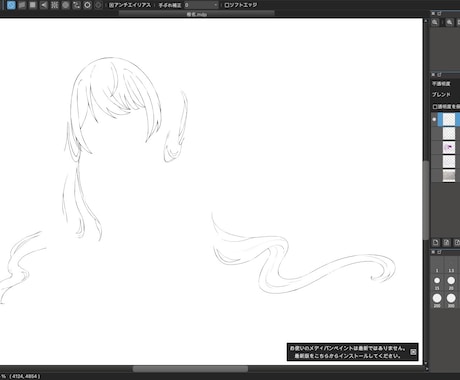Choose brush size preset 200
This screenshot has height=380, width=460.
pyautogui.click(x=437, y=300)
